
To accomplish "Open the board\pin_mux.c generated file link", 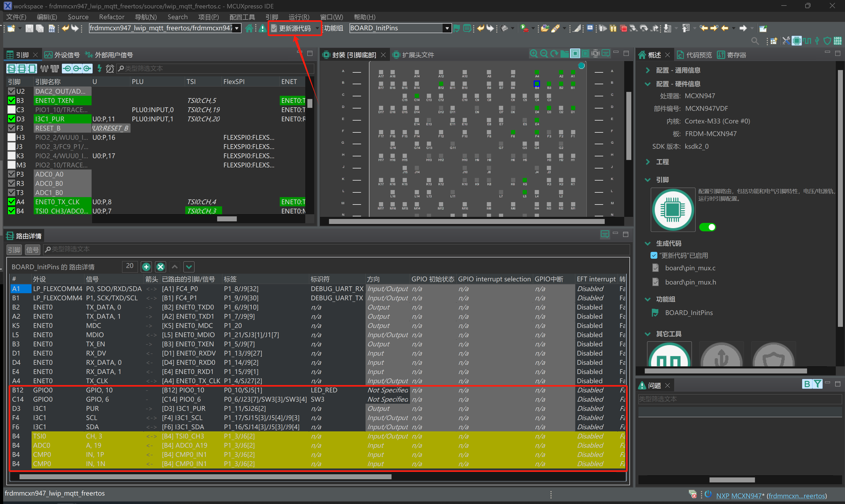I will [x=690, y=268].
